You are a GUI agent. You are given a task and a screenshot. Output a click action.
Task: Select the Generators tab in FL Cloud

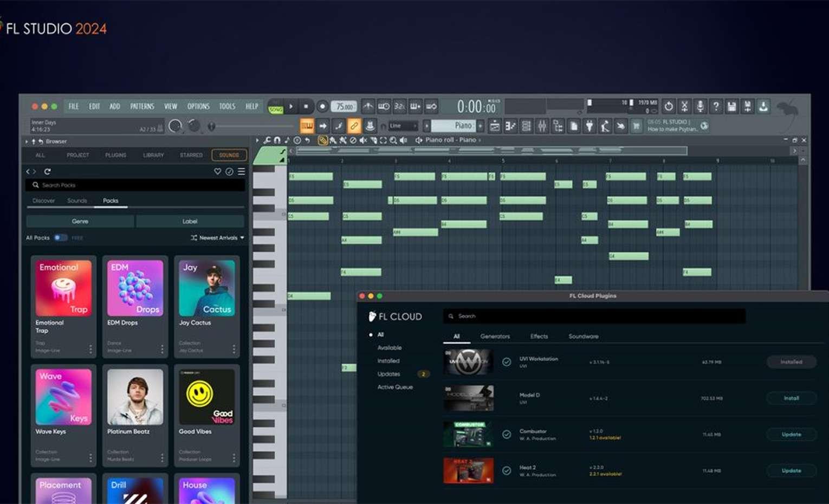click(x=495, y=336)
